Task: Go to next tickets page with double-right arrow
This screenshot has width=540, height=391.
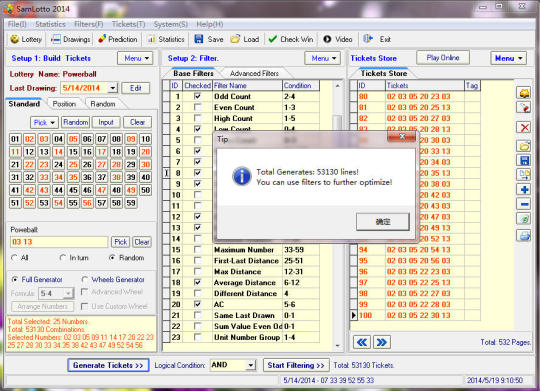Action: point(382,342)
